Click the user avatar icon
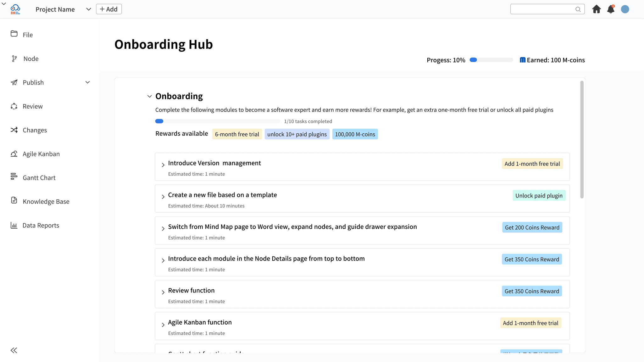 (x=625, y=9)
